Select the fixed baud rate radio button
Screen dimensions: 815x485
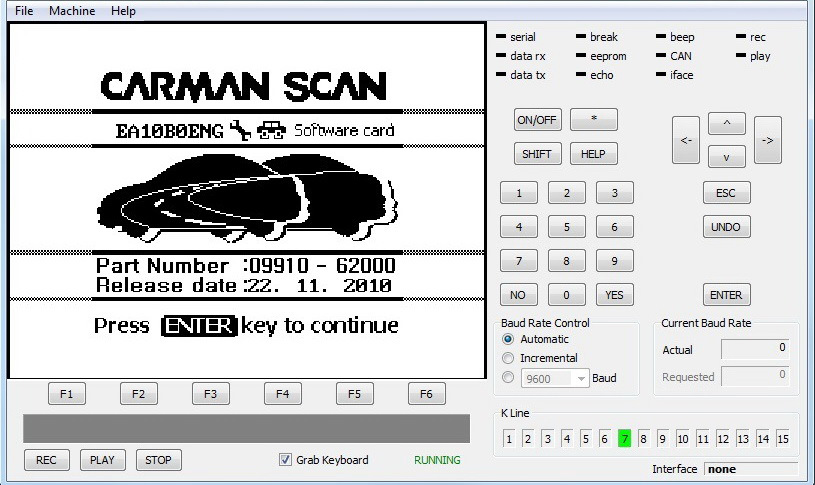point(508,377)
